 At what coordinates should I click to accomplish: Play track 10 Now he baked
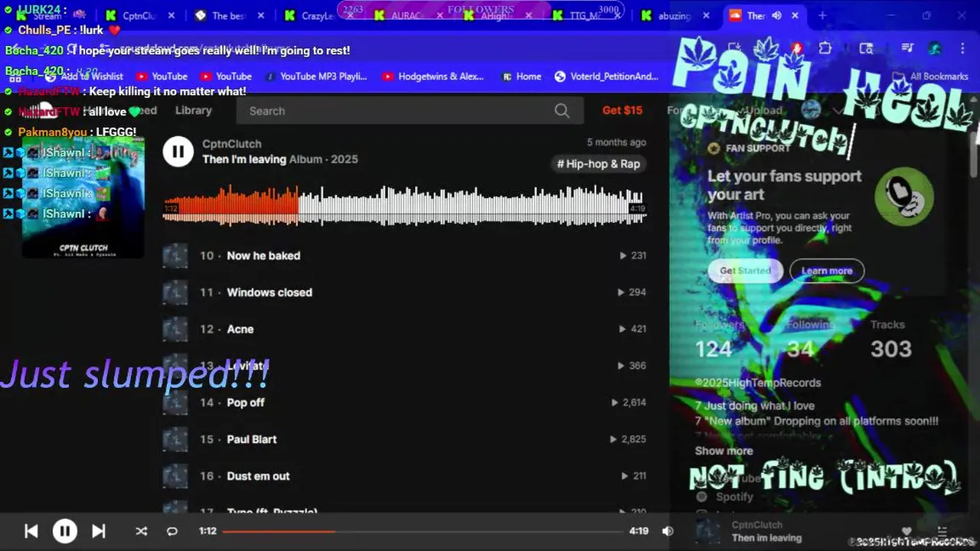tap(263, 256)
